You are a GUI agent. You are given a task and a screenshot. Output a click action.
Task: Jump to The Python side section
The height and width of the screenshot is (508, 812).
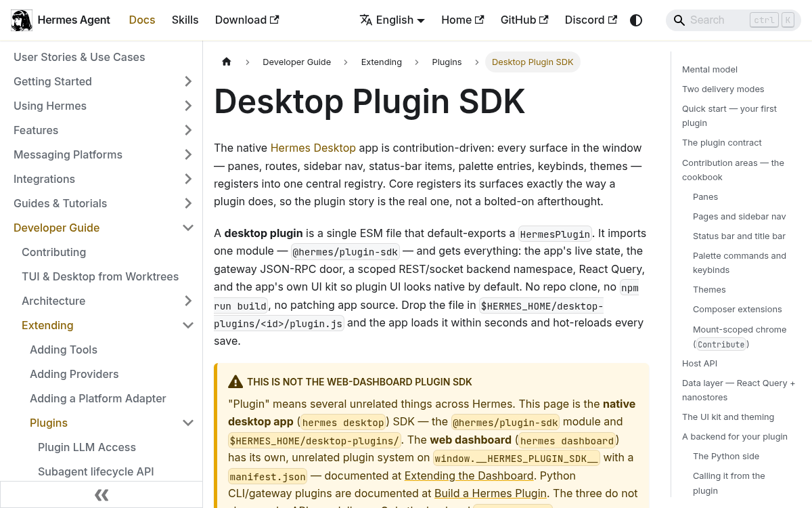click(x=726, y=456)
